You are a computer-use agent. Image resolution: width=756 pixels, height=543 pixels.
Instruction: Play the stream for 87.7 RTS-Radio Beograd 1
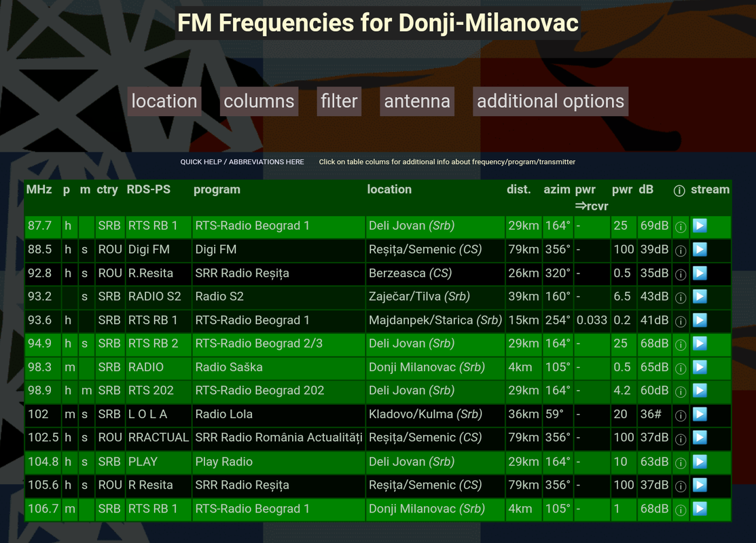point(700,225)
